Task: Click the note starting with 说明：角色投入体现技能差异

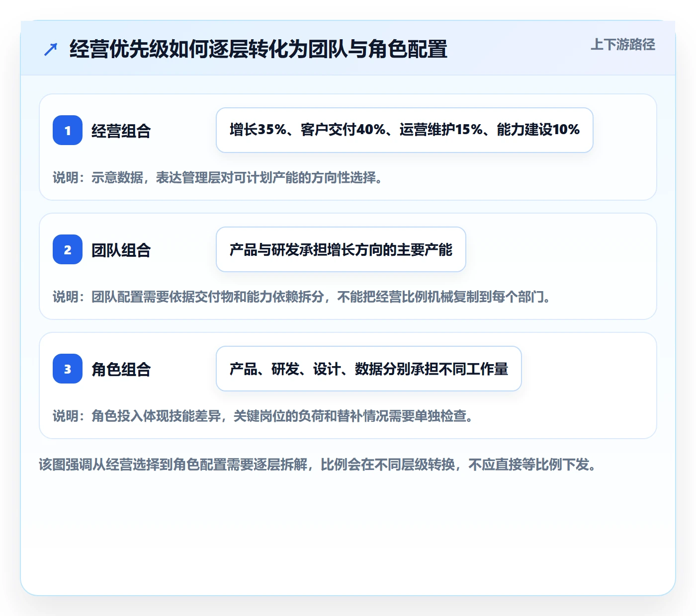Action: pos(263,416)
